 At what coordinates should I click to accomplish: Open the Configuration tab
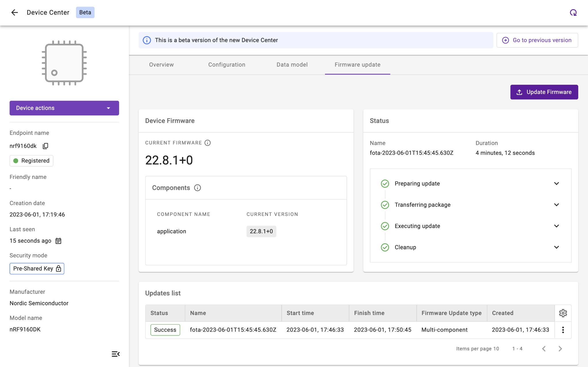[x=227, y=65]
